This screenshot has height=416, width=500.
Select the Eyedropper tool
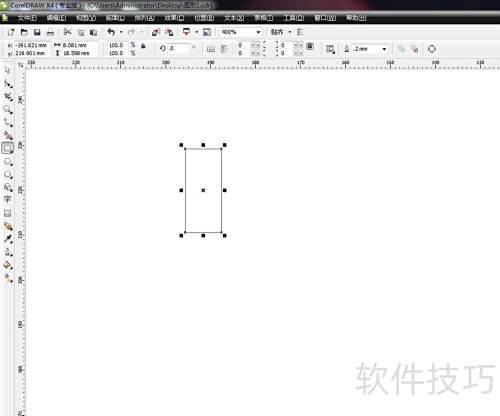click(8, 239)
